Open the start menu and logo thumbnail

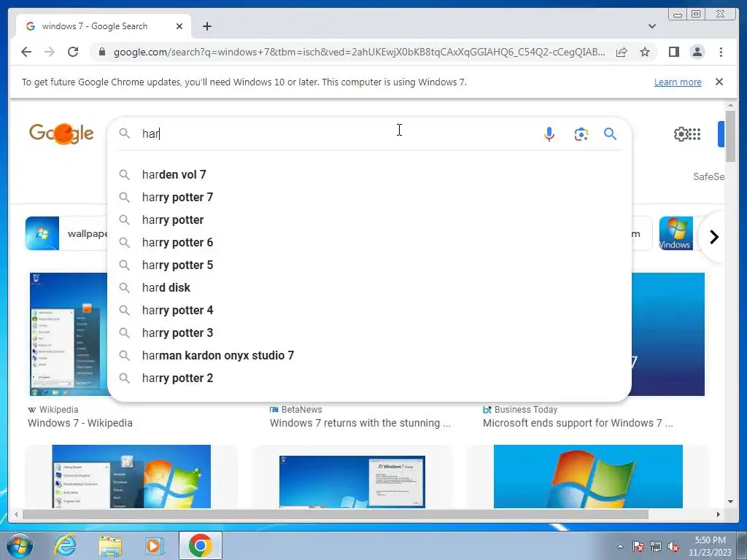[x=131, y=476]
